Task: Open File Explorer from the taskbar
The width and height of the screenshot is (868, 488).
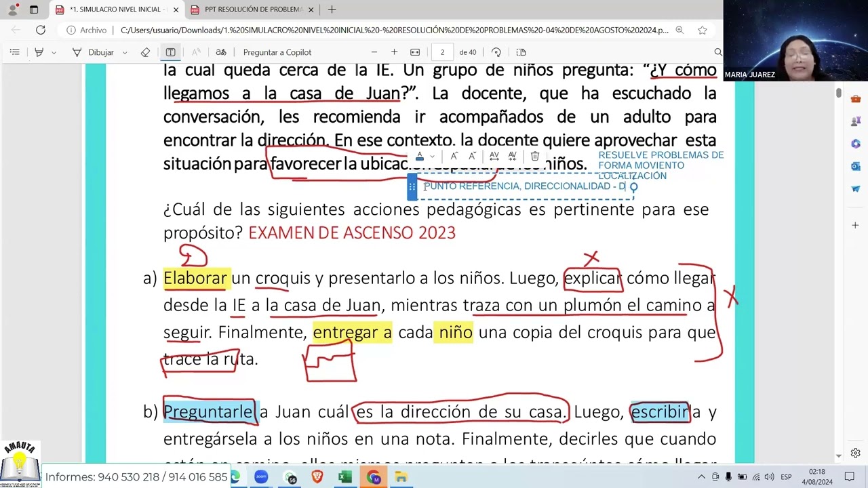Action: [401, 477]
